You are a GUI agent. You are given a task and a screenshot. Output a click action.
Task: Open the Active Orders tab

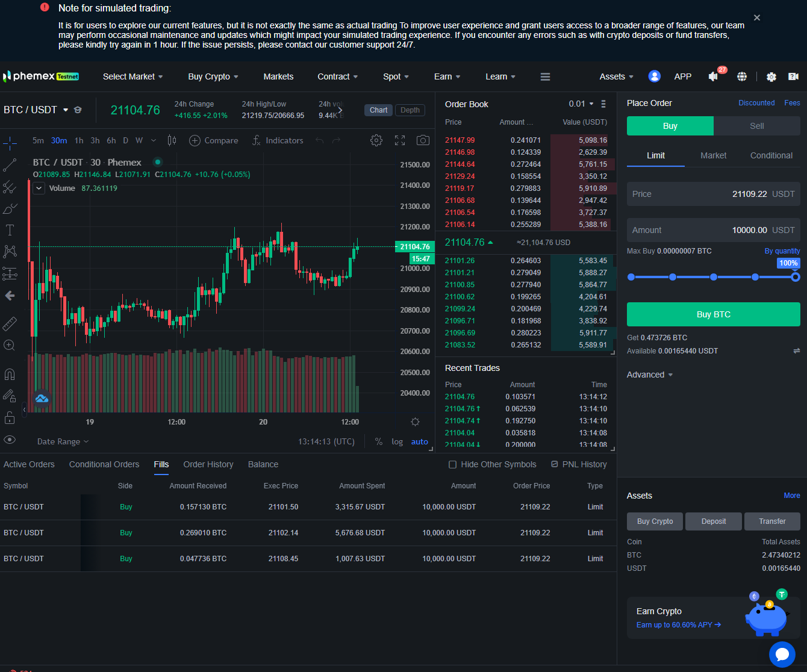[x=29, y=464]
